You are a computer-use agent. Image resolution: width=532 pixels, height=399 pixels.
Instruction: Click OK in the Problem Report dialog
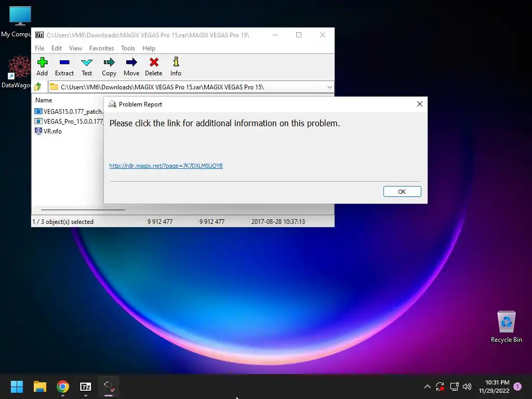(402, 191)
